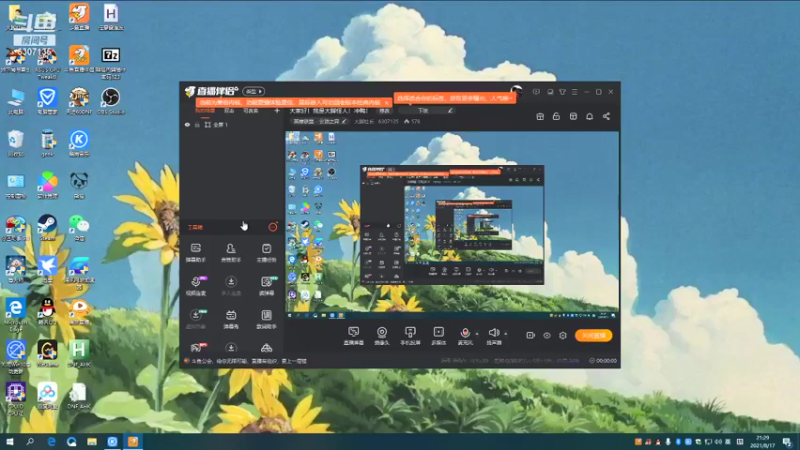Image resolution: width=800 pixels, height=450 pixels.
Task: Expand microphone options arrow
Action: (x=477, y=334)
